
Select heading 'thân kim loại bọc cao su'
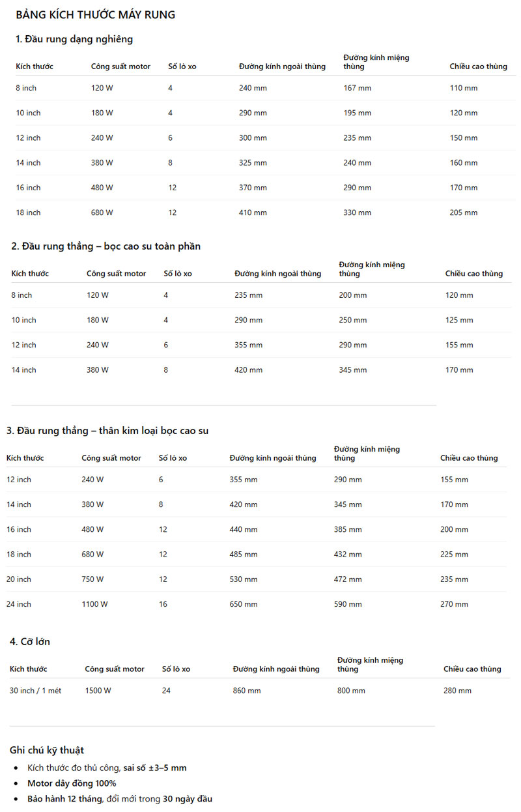(155, 431)
